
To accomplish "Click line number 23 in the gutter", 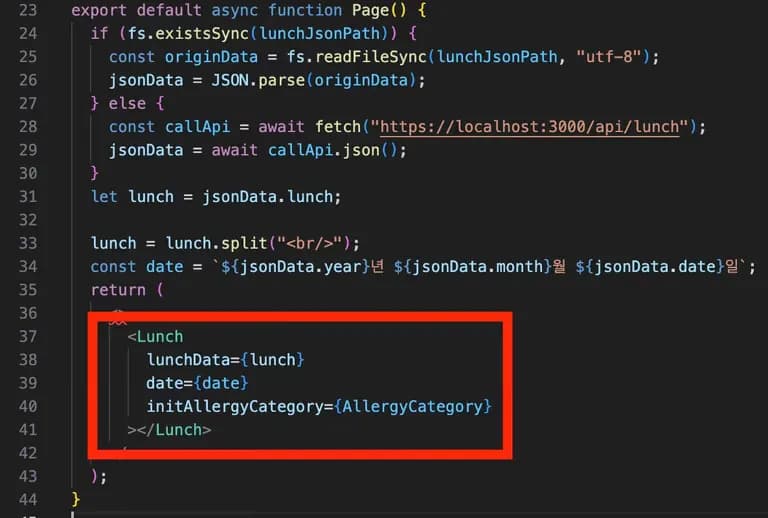I will pos(27,10).
